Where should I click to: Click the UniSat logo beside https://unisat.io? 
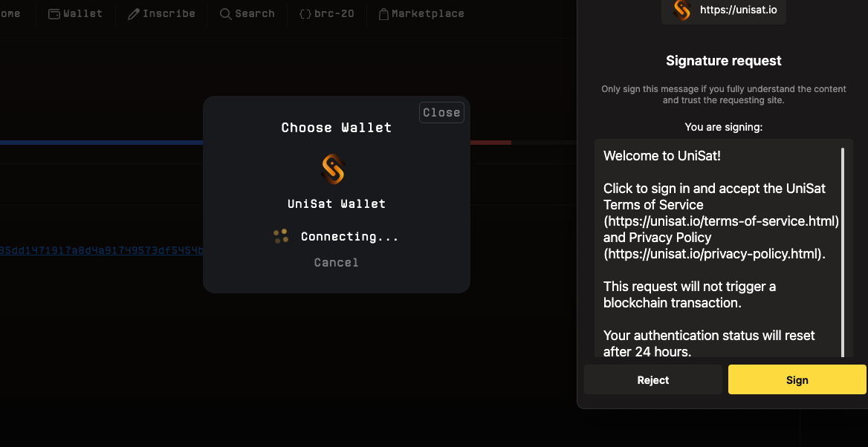(682, 10)
